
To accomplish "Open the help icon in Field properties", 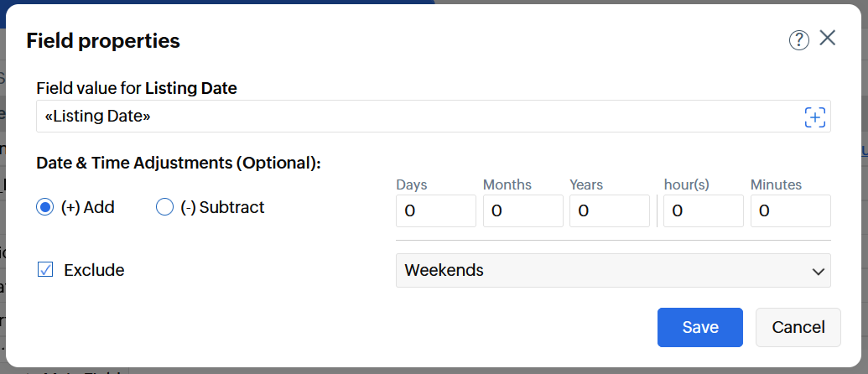I will [x=798, y=40].
